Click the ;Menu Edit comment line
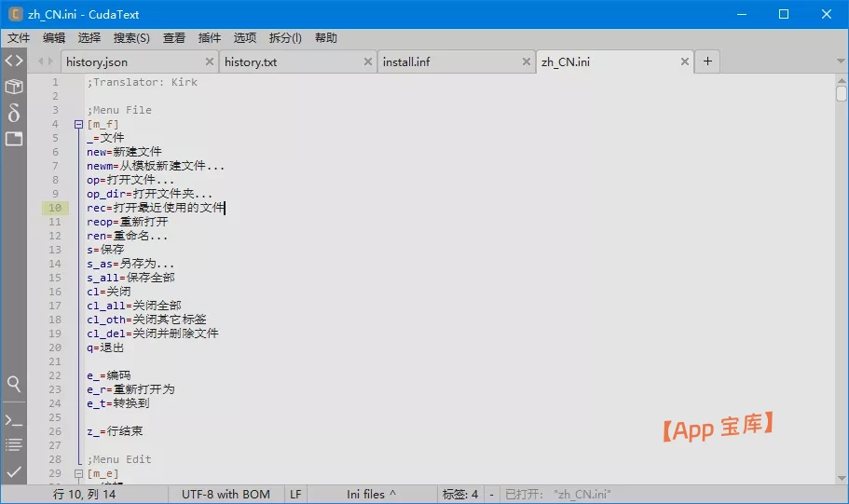This screenshot has width=849, height=504. click(x=119, y=459)
